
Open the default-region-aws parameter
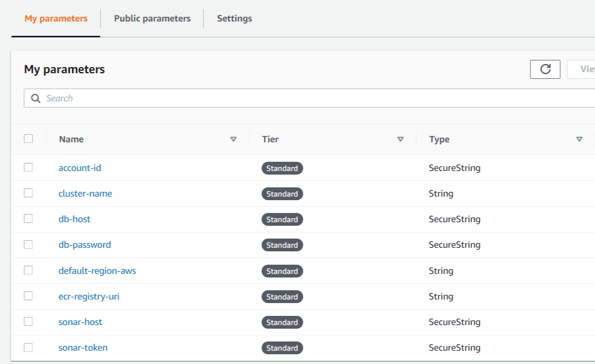[97, 271]
